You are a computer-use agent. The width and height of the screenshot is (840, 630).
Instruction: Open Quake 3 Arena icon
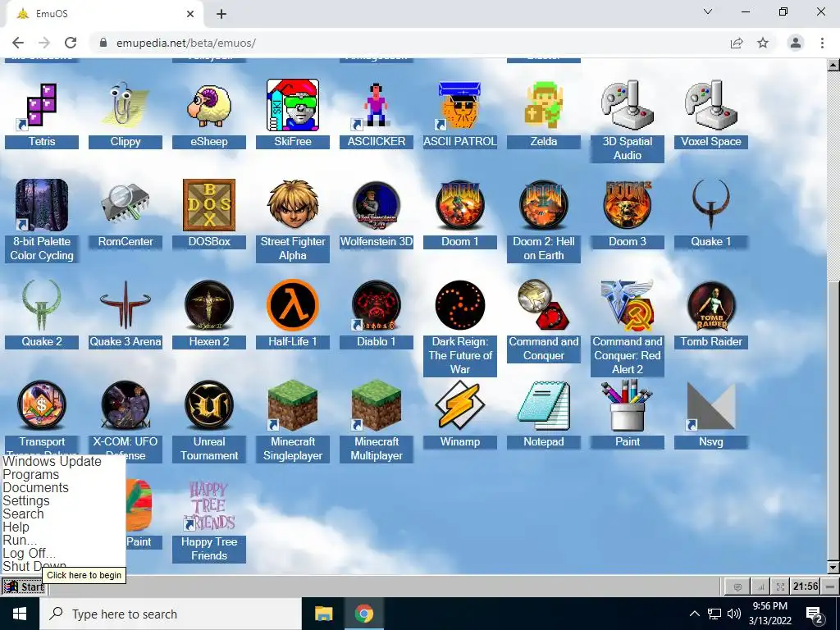click(126, 305)
